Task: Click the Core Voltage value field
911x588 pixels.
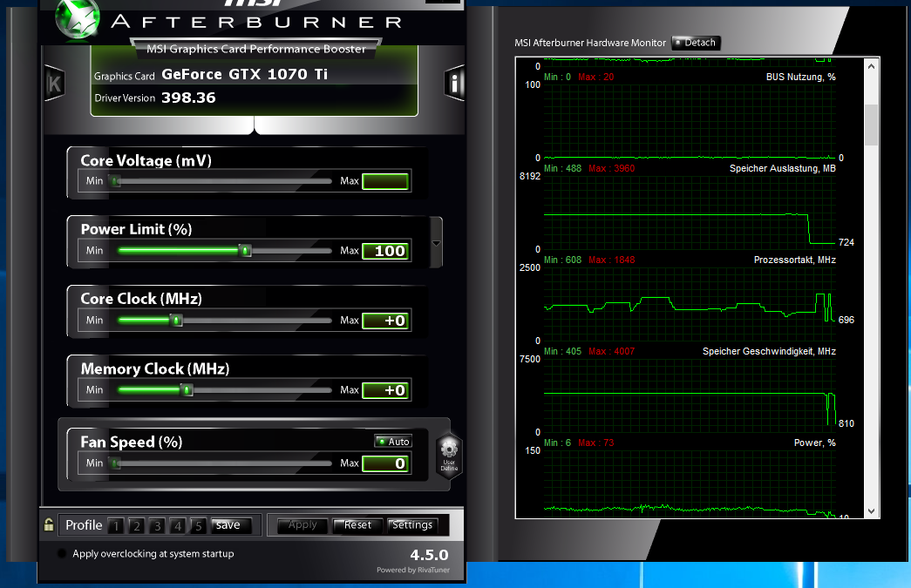Action: click(385, 182)
